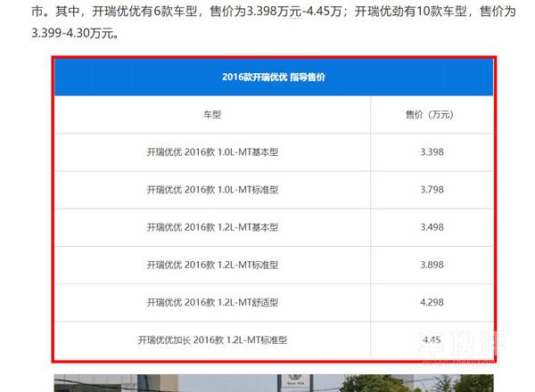Select the price value 4.298

click(432, 302)
